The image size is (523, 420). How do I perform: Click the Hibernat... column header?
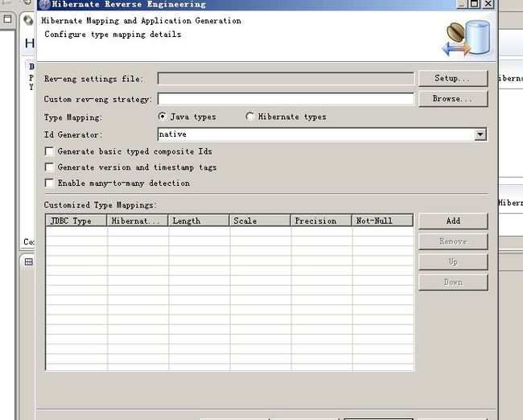pyautogui.click(x=138, y=220)
